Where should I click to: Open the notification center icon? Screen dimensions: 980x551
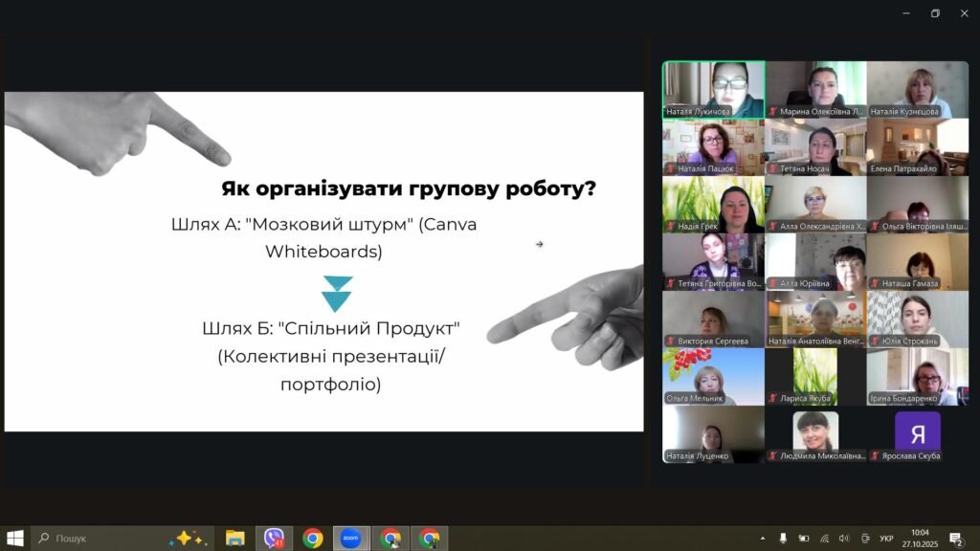[955, 538]
